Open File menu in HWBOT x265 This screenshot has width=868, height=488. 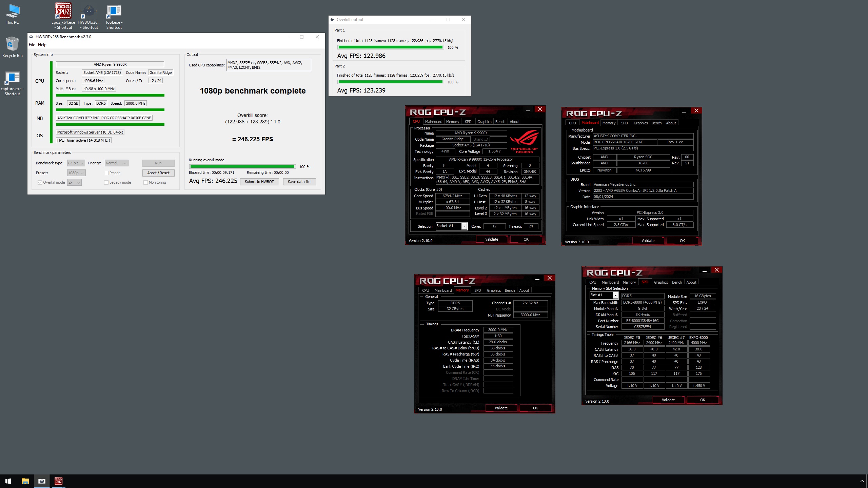(32, 45)
